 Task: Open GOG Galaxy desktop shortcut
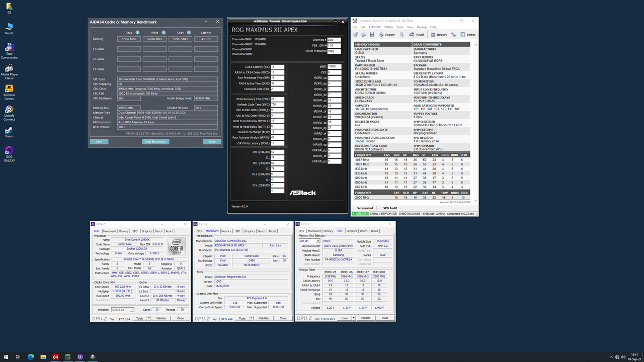[x=9, y=155]
